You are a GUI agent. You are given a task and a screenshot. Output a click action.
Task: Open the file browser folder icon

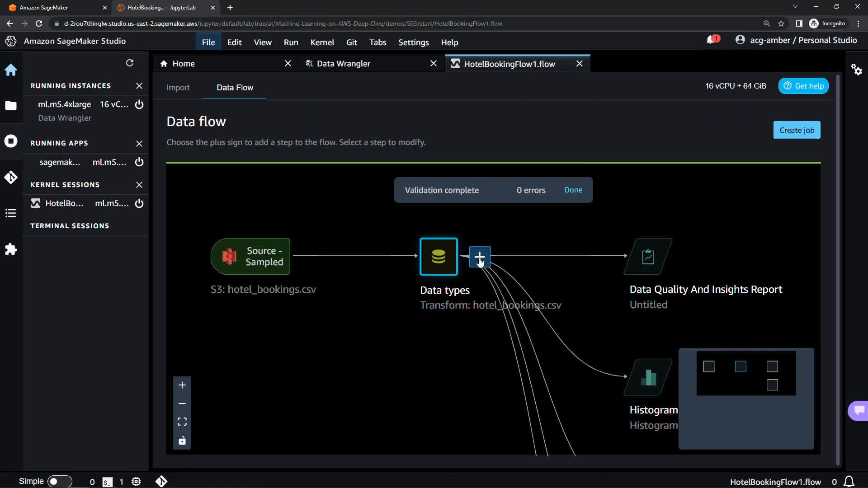[11, 106]
